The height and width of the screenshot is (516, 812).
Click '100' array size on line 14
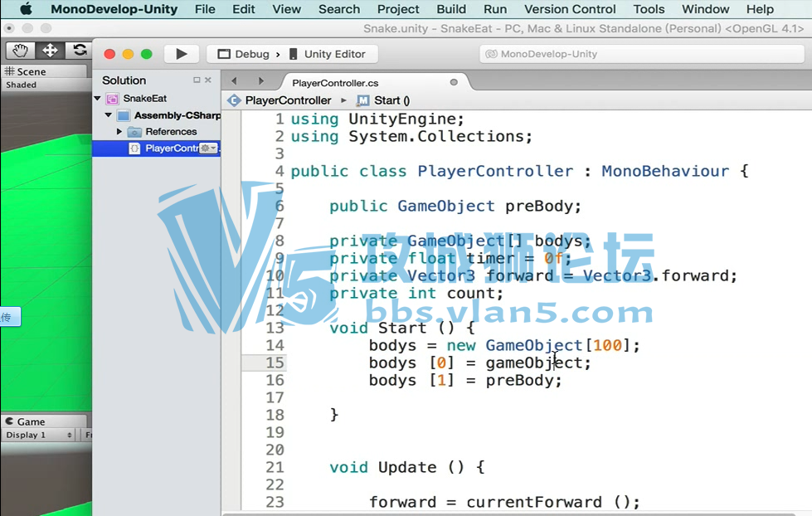point(607,345)
